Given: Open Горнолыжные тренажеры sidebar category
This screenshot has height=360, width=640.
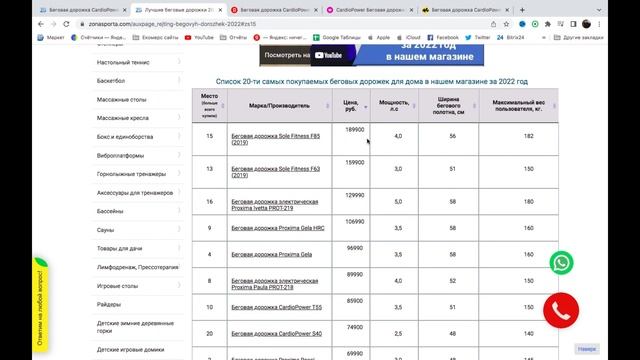Looking at the screenshot, I should tap(131, 174).
